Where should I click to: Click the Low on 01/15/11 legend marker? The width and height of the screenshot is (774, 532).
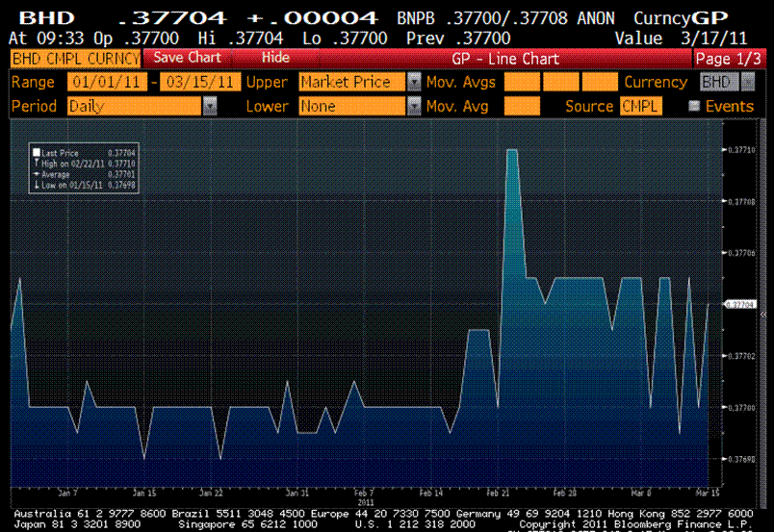point(36,185)
